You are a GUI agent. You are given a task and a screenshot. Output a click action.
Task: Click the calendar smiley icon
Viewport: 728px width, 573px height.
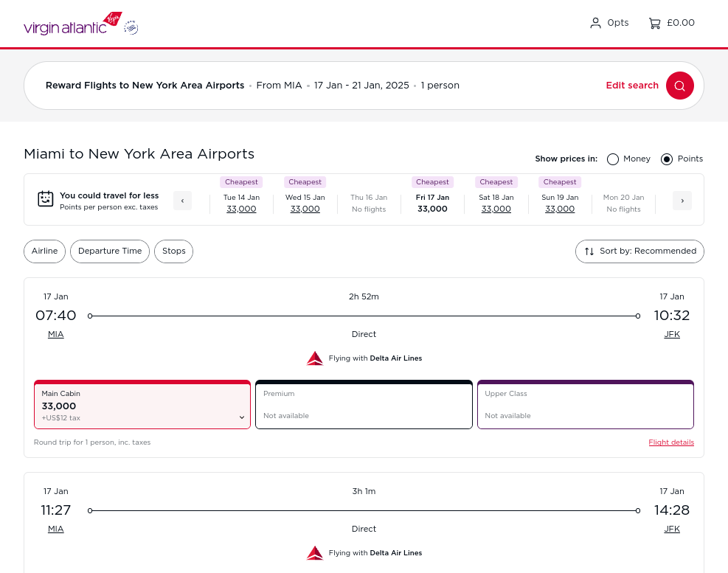tap(46, 198)
